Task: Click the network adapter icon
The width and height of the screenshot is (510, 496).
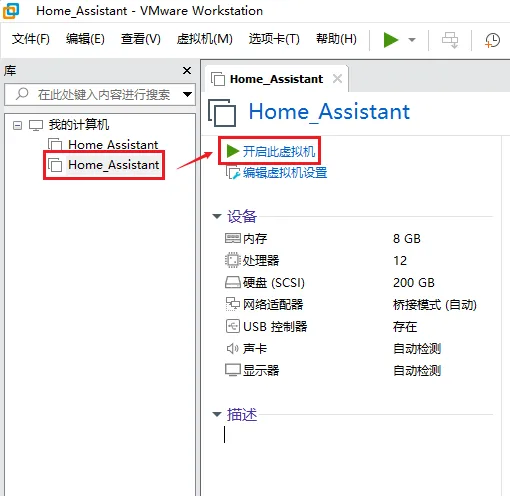Action: (233, 304)
